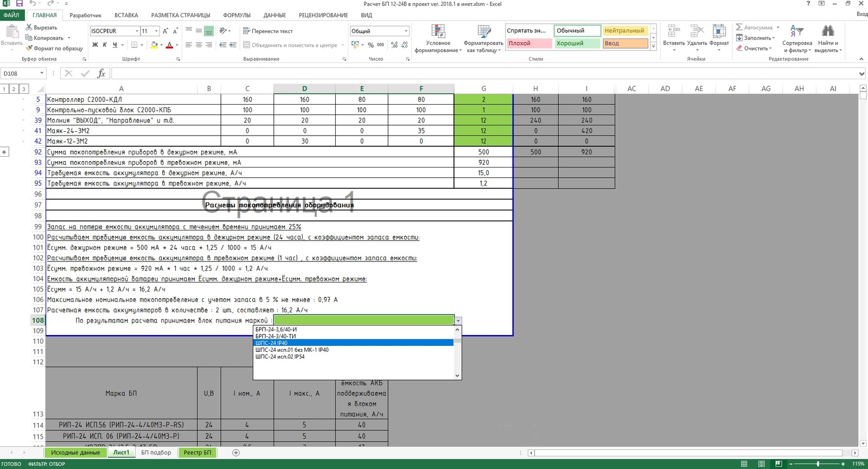
Task: Increase font size with the larger A icon
Action: [x=165, y=31]
